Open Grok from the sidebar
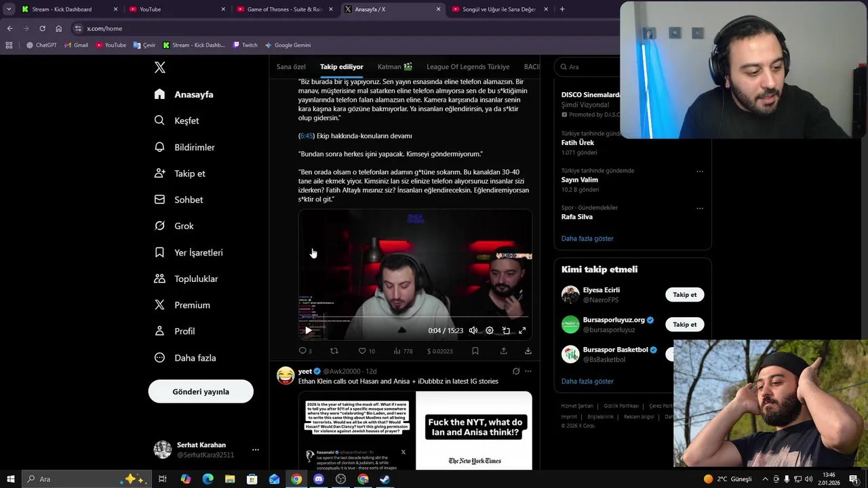 (174, 226)
